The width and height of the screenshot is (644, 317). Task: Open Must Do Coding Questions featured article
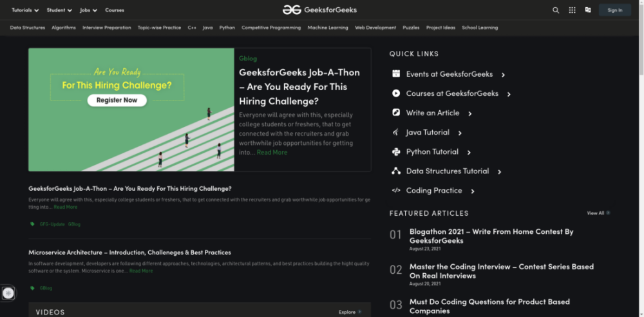coord(489,306)
